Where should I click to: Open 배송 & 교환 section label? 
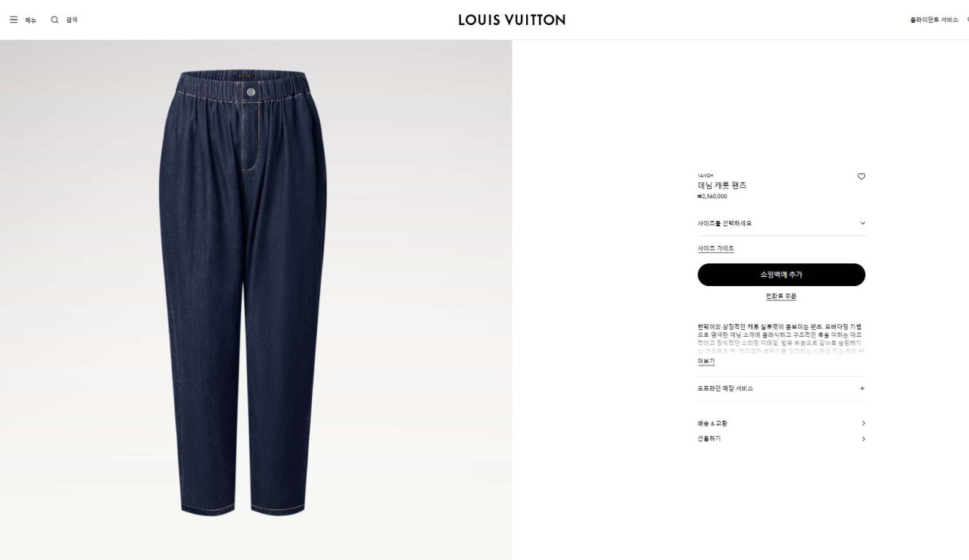(712, 424)
